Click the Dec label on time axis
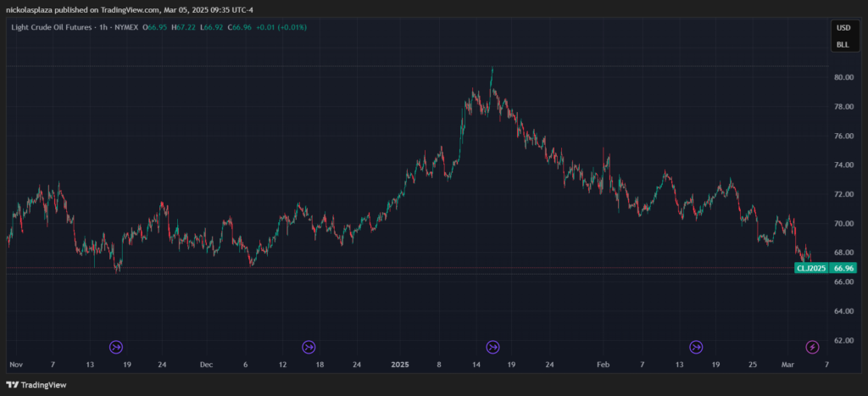This screenshot has width=868, height=396. click(x=206, y=364)
